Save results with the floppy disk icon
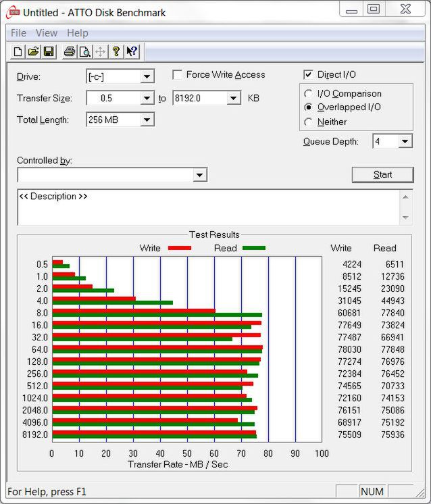This screenshot has height=504, width=431. (49, 51)
